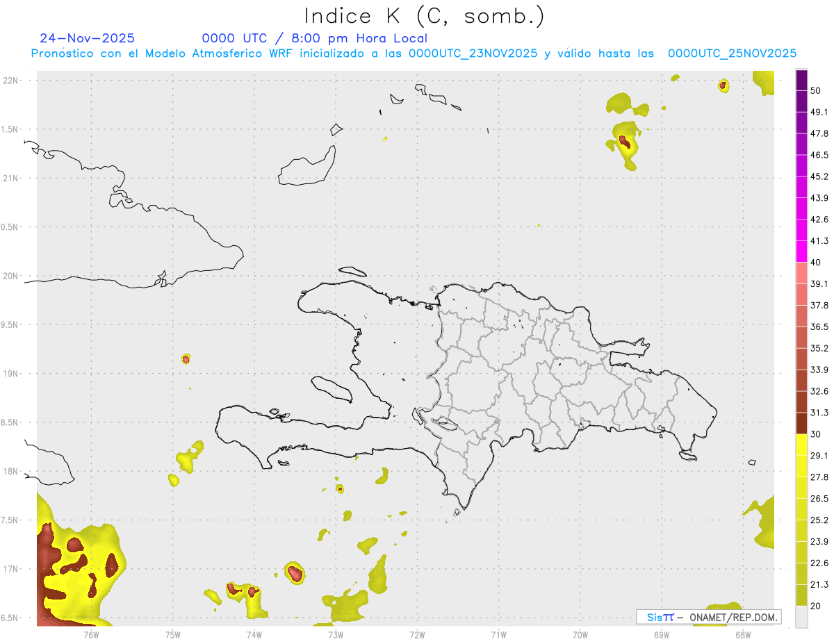Screen dimensions: 834x644
Task: Click colorbar value "33.9"
Action: click(819, 370)
